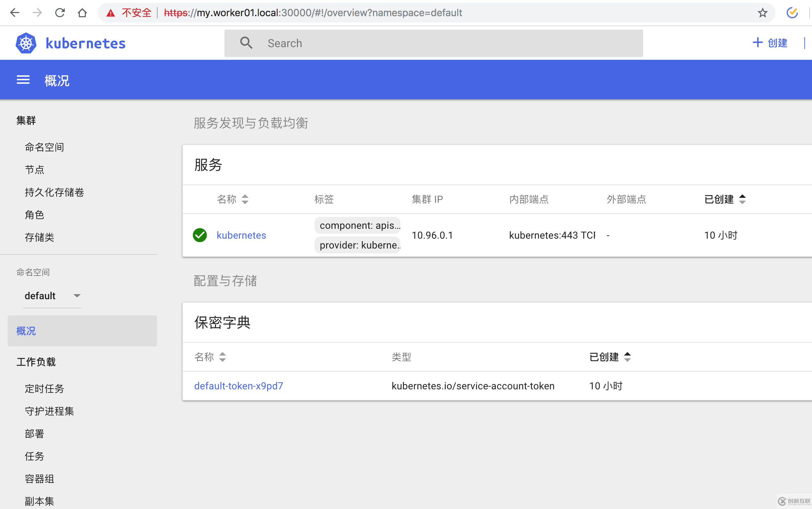Viewport: 812px width, 509px height.
Task: Toggle the hamburger navigation menu
Action: [x=23, y=80]
